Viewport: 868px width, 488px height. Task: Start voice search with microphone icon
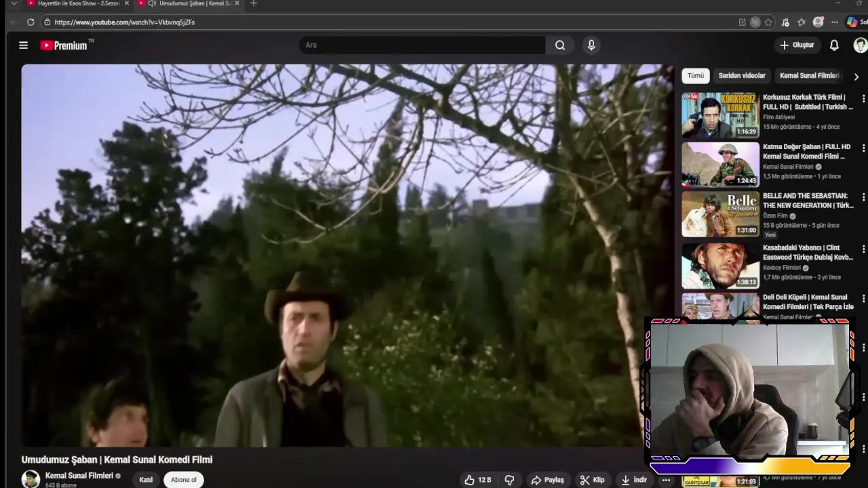click(x=591, y=45)
